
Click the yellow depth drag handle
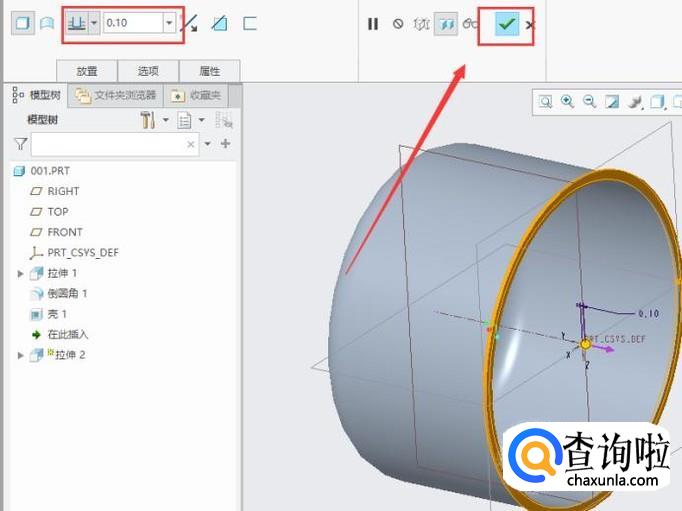(x=585, y=344)
